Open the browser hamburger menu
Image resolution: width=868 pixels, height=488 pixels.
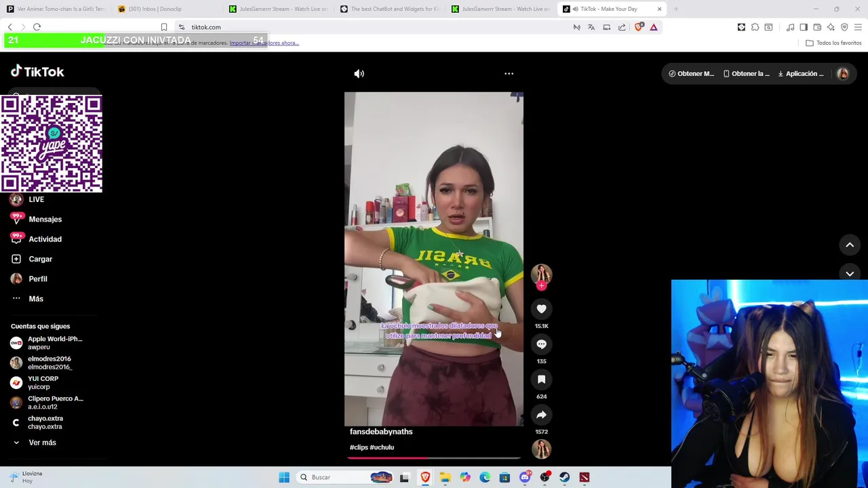[858, 27]
